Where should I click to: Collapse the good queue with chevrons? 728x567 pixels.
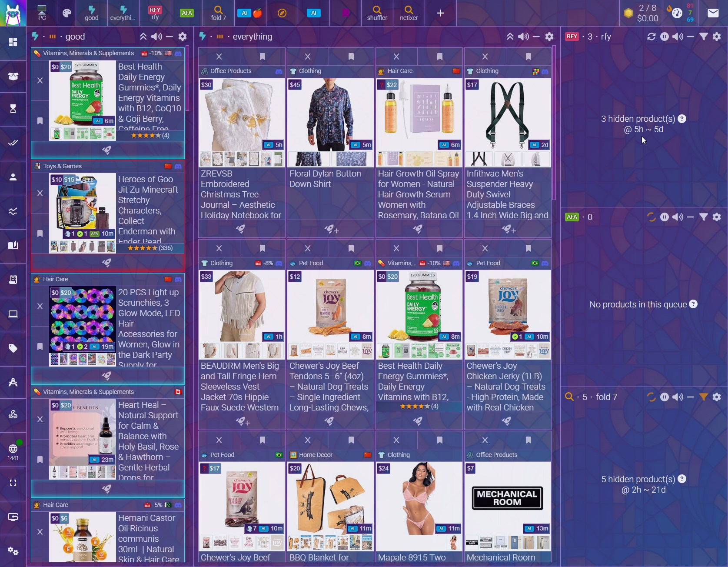[x=143, y=37]
